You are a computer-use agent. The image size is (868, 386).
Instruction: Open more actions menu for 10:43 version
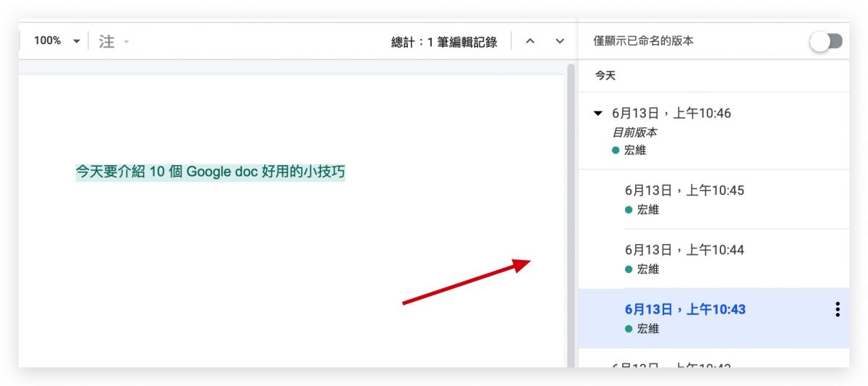coord(837,309)
